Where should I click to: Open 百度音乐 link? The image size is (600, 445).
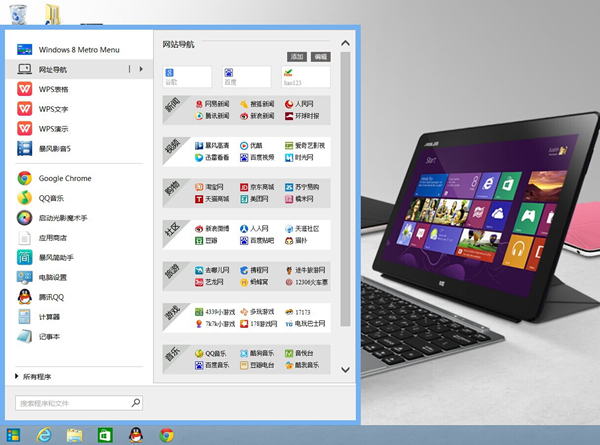(213, 365)
